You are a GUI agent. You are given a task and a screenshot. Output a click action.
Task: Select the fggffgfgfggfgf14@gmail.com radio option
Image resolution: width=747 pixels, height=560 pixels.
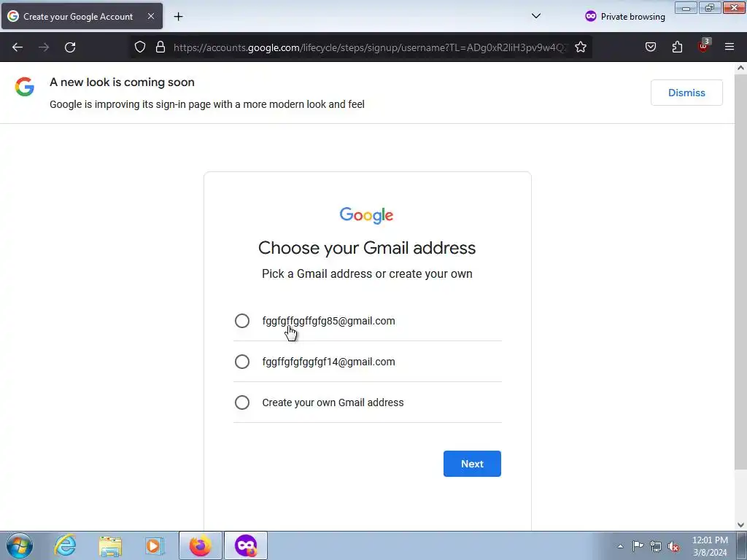pos(242,362)
